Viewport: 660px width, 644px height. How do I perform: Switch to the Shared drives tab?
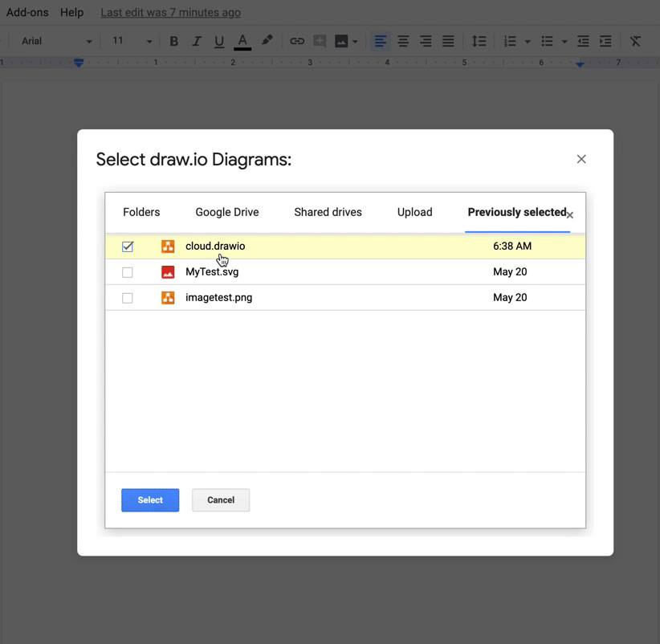(x=328, y=212)
